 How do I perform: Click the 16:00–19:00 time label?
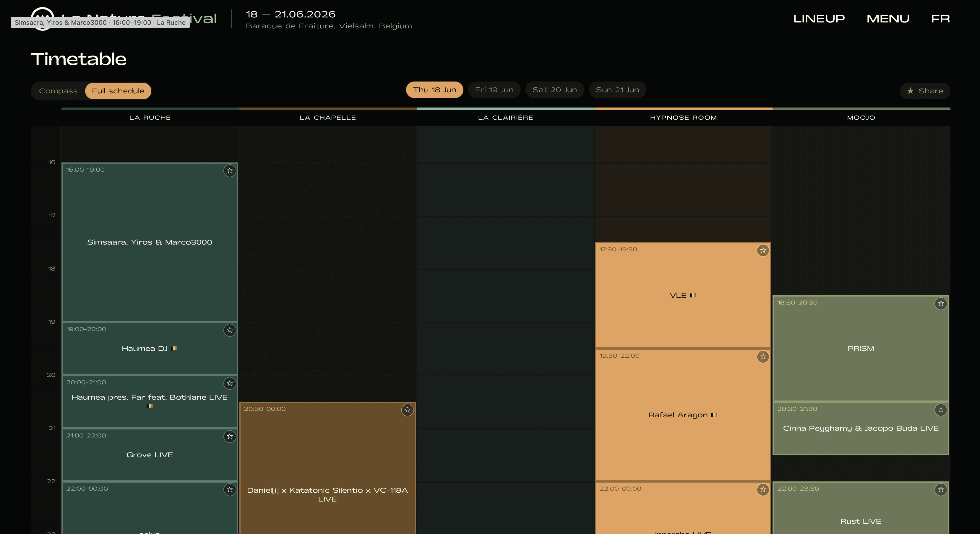[x=85, y=170]
